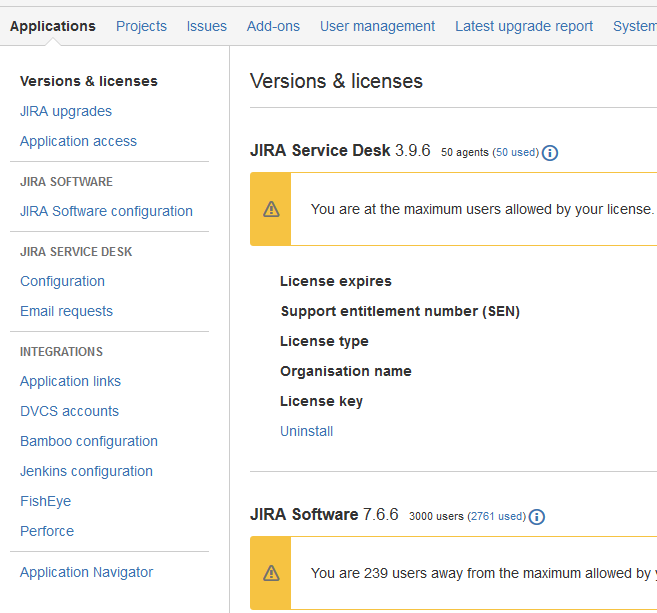Open Jenkins configuration page
The width and height of the screenshot is (657, 613).
86,471
